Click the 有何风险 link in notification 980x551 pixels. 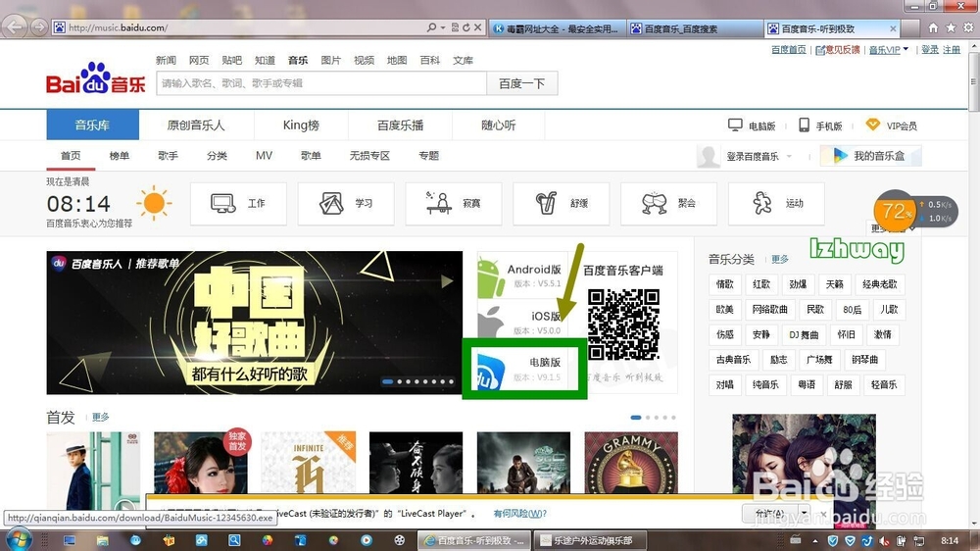pyautogui.click(x=520, y=514)
